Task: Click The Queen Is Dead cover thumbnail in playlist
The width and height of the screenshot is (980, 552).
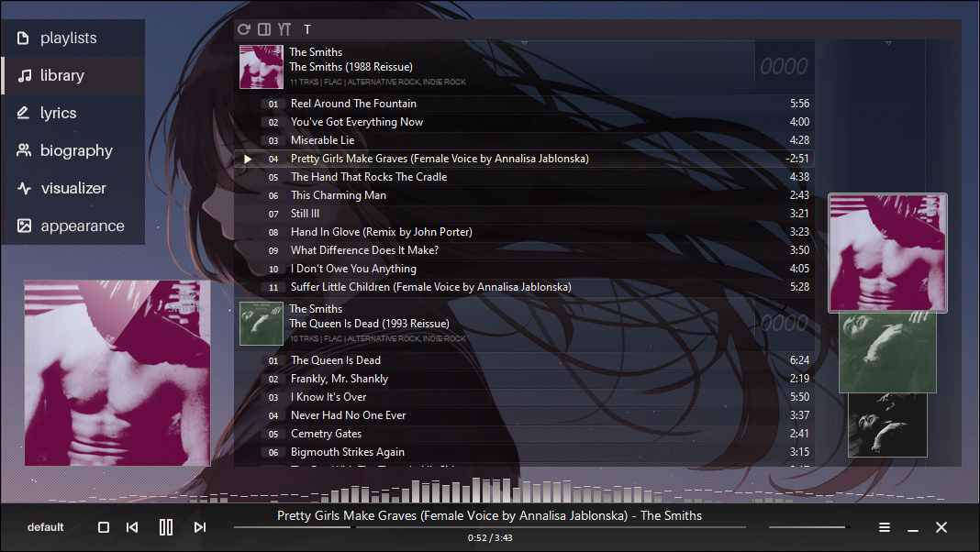Action: [x=262, y=324]
